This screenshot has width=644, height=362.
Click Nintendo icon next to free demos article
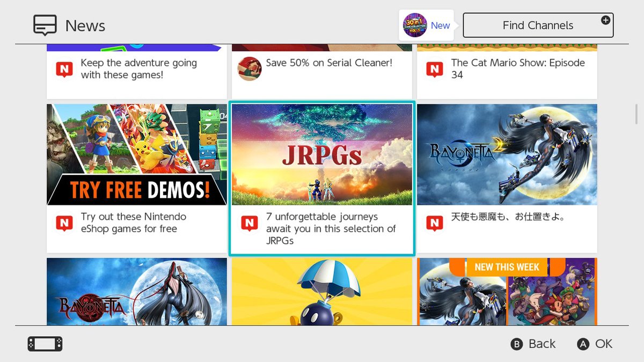(x=64, y=223)
